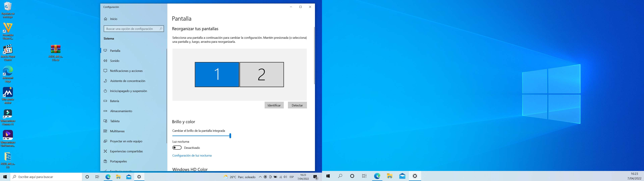Click the brightness slider handle
Image resolution: width=644 pixels, height=181 pixels.
pos(230,136)
